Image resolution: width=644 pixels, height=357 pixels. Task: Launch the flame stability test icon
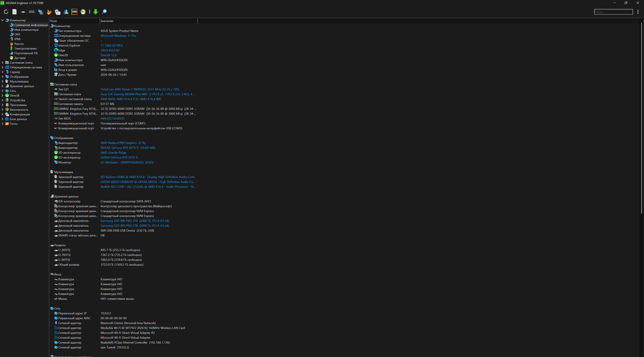49,12
